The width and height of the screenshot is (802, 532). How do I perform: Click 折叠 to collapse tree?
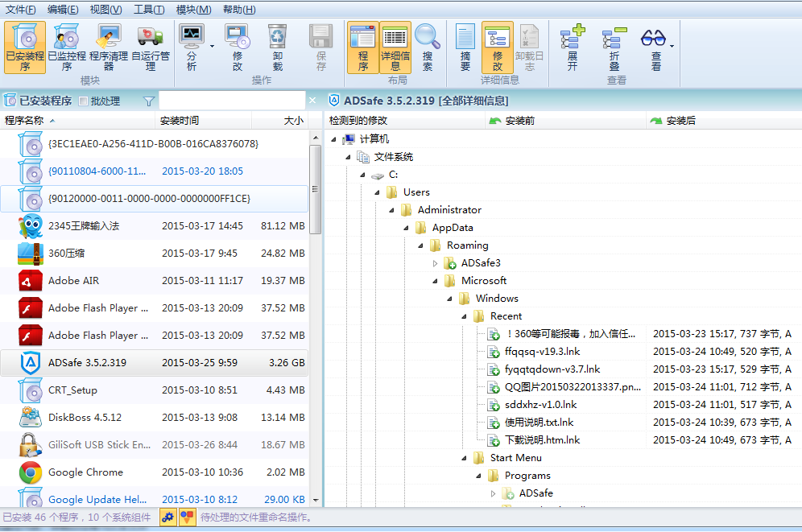click(614, 47)
